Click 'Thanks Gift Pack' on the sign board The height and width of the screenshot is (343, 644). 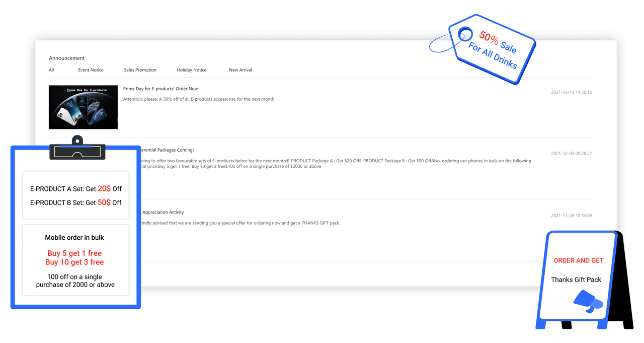tap(576, 280)
